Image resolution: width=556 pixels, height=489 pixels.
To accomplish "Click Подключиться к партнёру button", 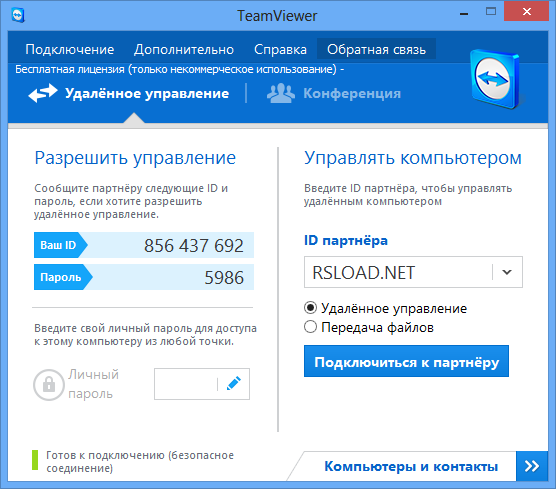I will click(x=406, y=361).
